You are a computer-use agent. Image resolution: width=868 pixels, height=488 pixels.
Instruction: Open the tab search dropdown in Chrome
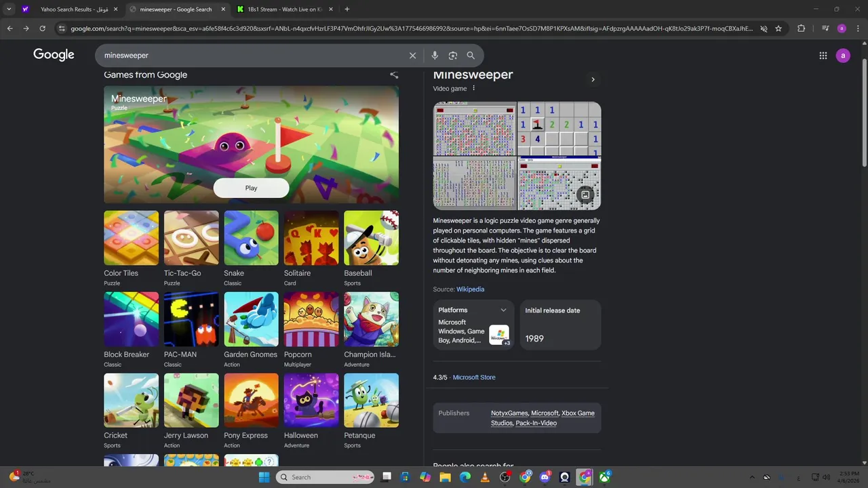9,9
